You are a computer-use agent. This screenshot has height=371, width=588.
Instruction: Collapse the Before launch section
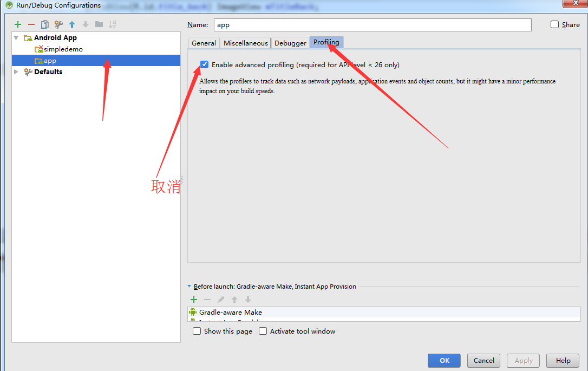point(190,286)
